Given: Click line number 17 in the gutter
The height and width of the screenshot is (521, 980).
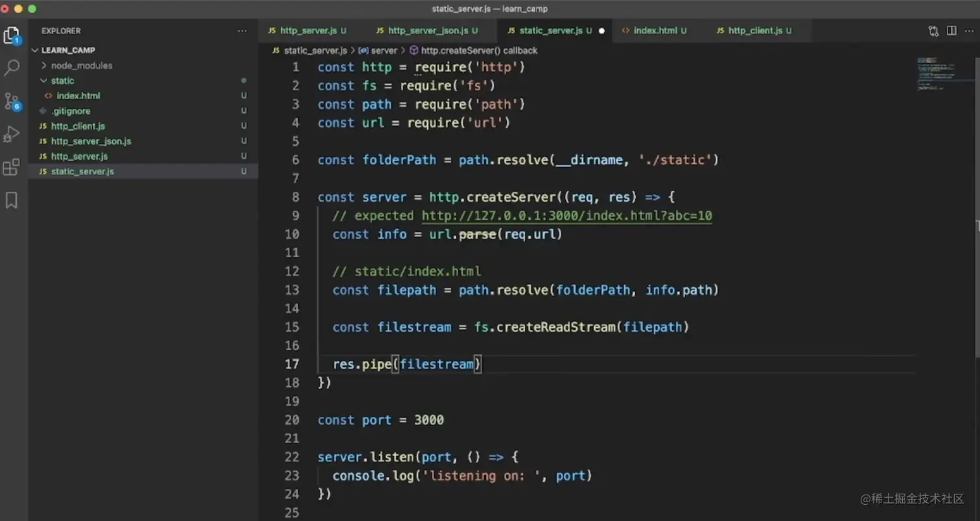Looking at the screenshot, I should (292, 364).
